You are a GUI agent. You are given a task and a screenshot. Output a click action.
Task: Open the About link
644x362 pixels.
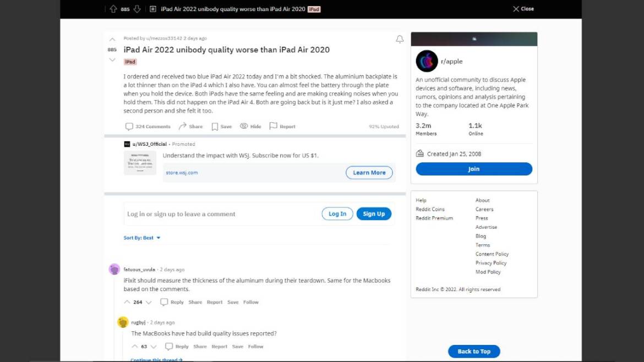[x=483, y=200]
